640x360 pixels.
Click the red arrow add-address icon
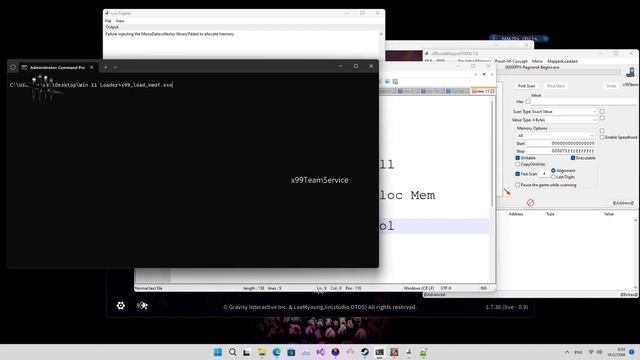[x=507, y=191]
